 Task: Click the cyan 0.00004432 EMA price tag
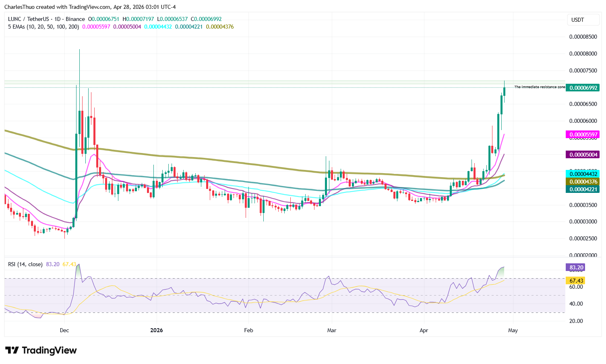(x=582, y=174)
